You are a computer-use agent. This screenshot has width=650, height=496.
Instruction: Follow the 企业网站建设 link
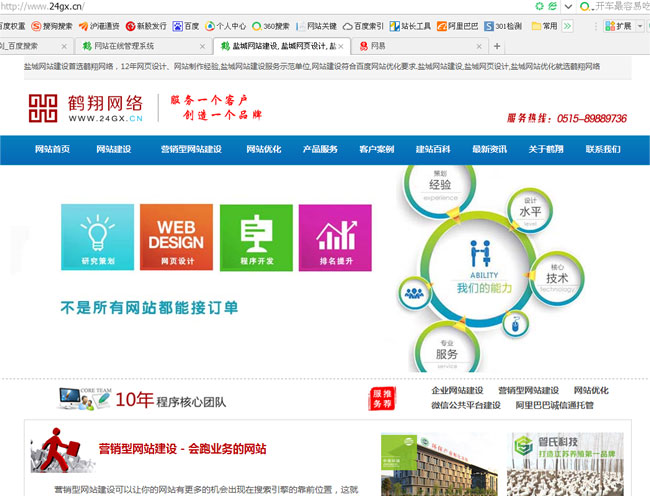[457, 390]
